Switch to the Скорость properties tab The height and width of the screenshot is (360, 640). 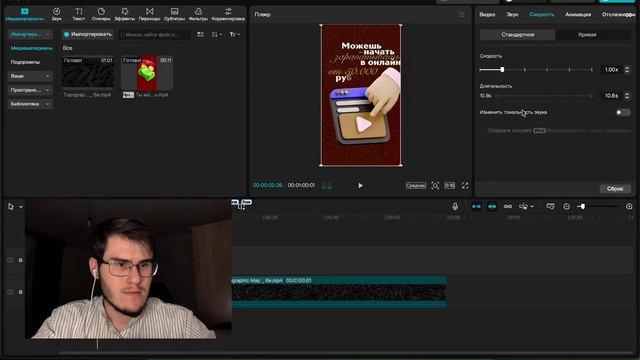coord(542,15)
